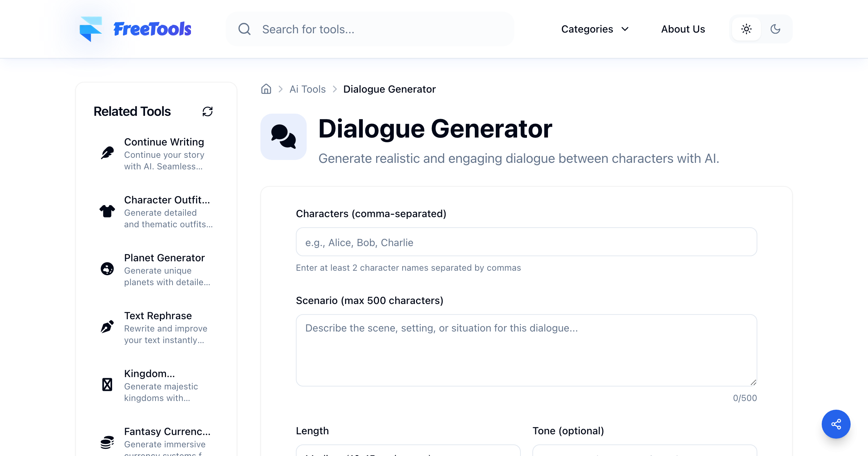Click the Fantasy Currency coins icon
868x456 pixels.
click(107, 442)
